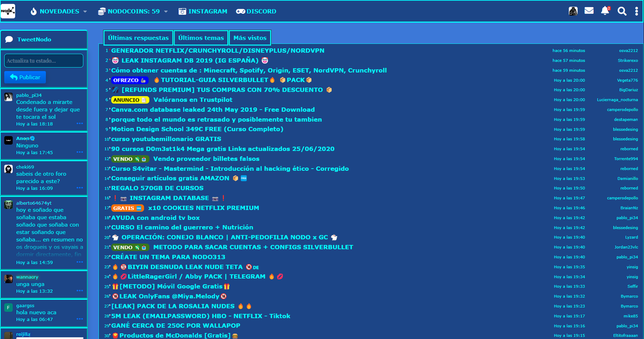Switch to Últimos temas tab

coord(201,38)
